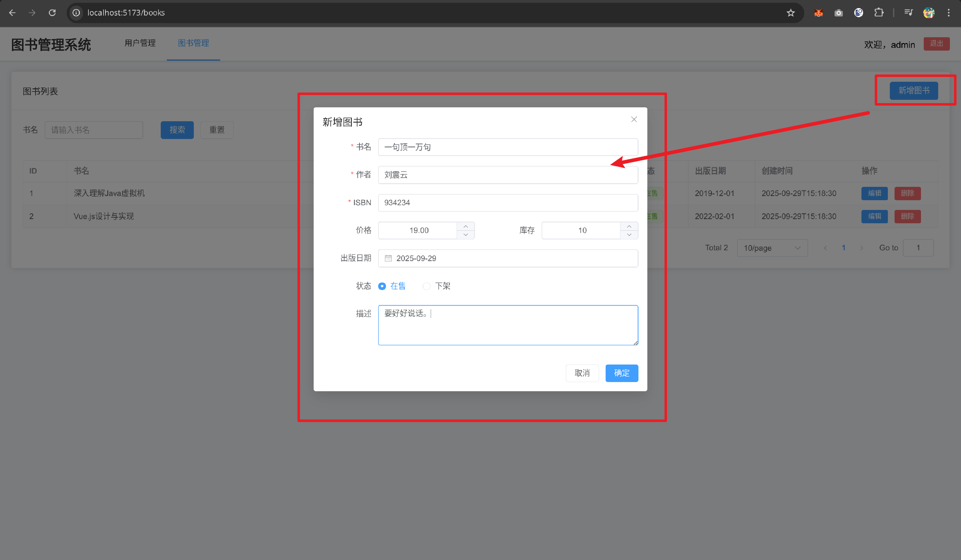Click the camera screenshot extension icon
This screenshot has height=560, width=961.
838,13
